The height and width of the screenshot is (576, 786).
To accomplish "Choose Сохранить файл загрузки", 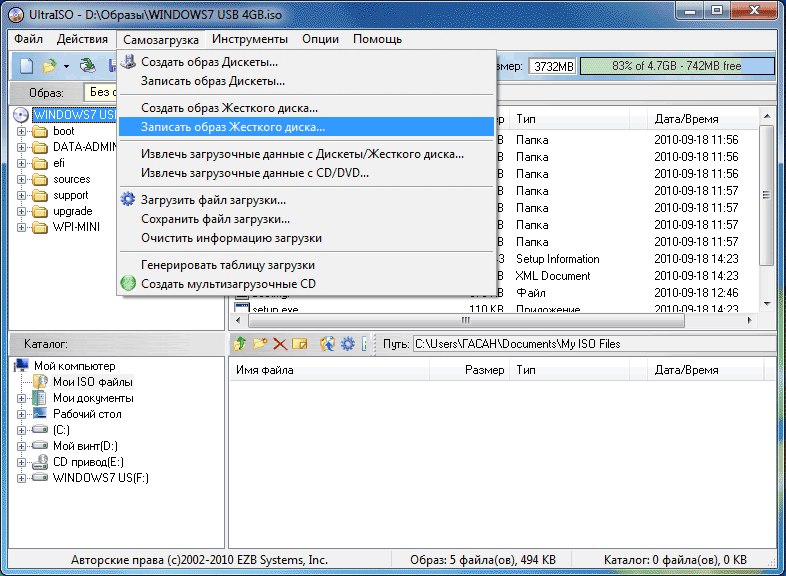I will (306, 219).
